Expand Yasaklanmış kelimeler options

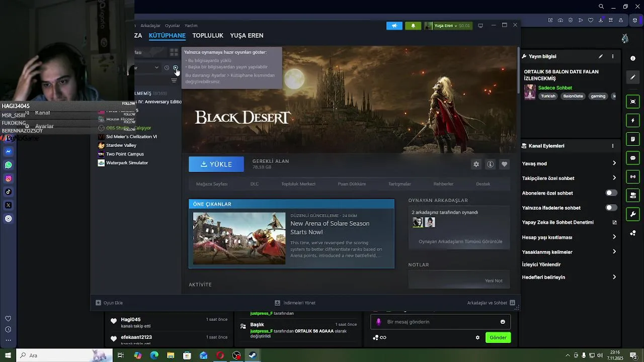[614, 252]
